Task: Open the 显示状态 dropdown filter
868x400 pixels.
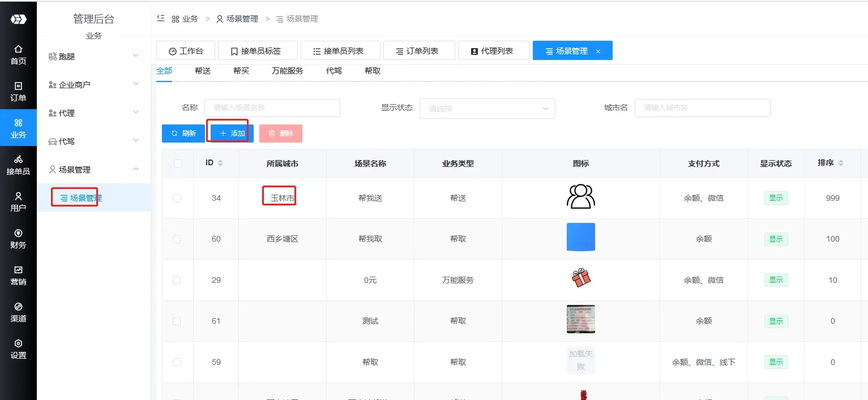Action: [x=487, y=108]
